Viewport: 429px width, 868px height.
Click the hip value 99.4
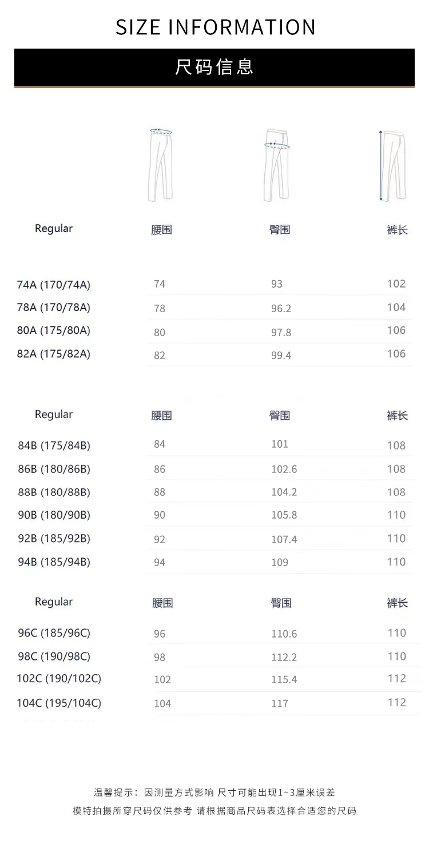click(281, 355)
